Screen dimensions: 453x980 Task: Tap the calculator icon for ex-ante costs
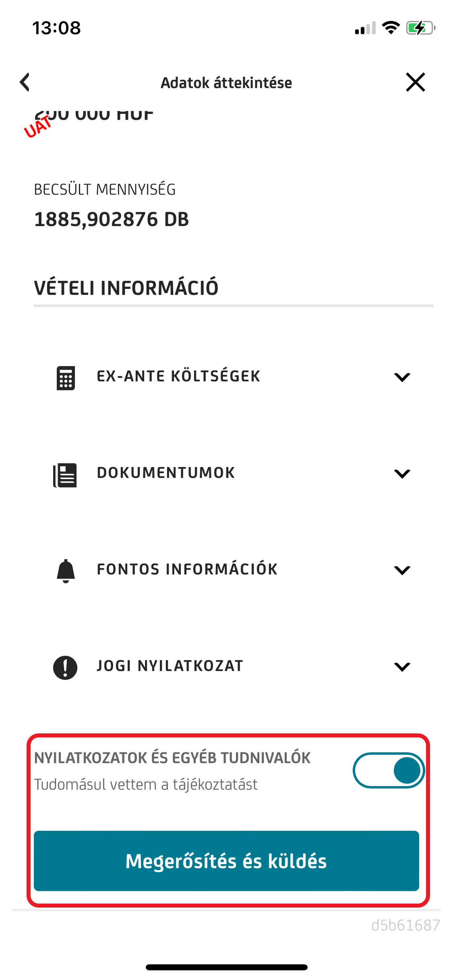coord(66,378)
